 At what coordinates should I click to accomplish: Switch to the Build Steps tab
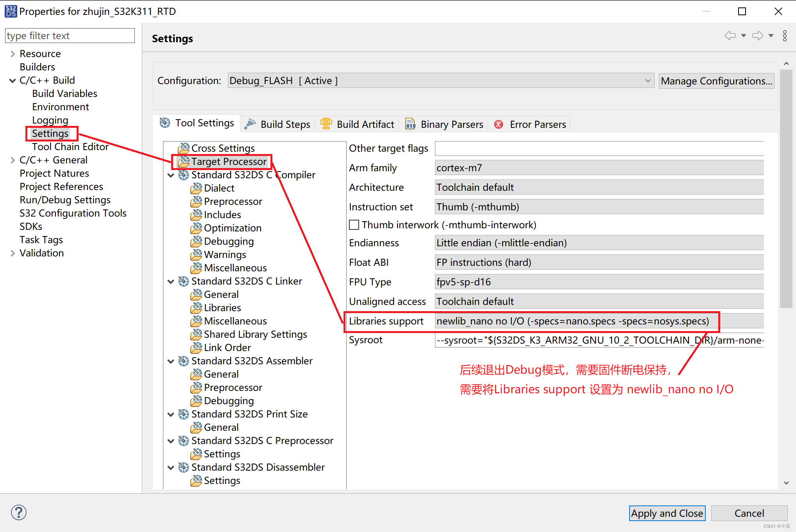coord(285,124)
